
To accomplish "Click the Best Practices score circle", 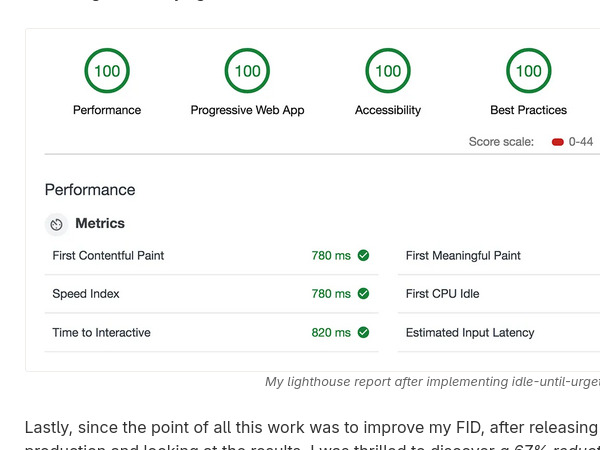I will [528, 71].
